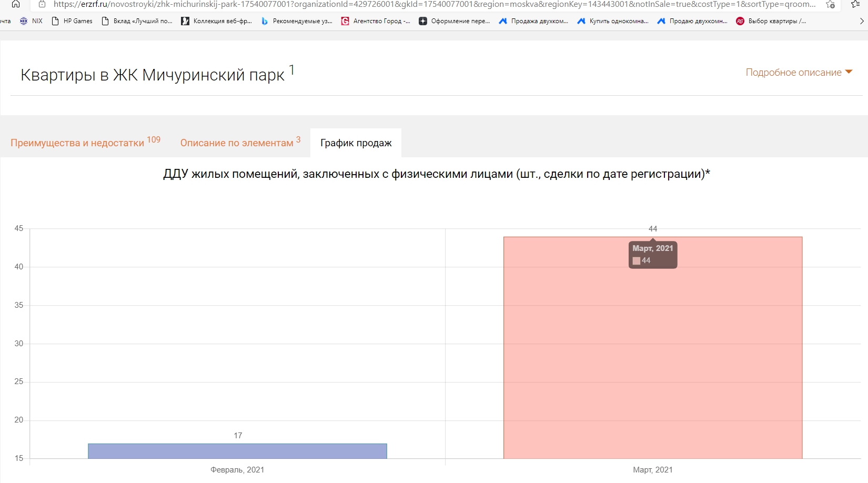This screenshot has width=868, height=483.
Task: Click the pink Март 2021 bar
Action: tap(652, 358)
